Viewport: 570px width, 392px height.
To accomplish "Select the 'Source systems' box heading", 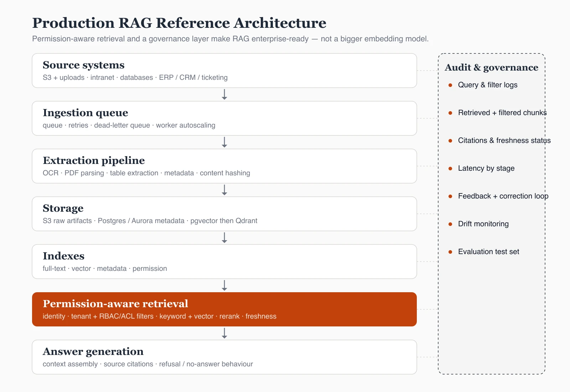I will (x=84, y=65).
